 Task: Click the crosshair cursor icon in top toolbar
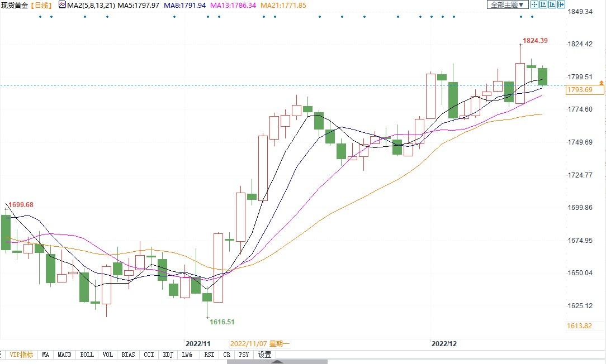(x=534, y=5)
